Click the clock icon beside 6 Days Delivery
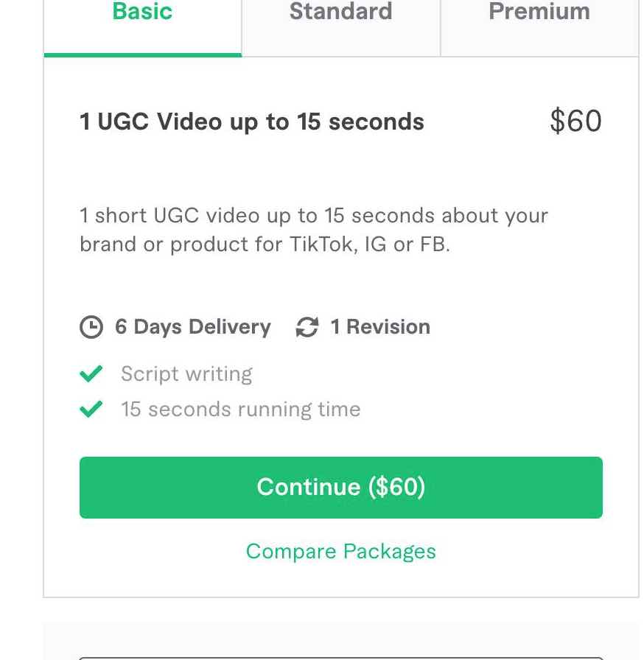 (91, 327)
